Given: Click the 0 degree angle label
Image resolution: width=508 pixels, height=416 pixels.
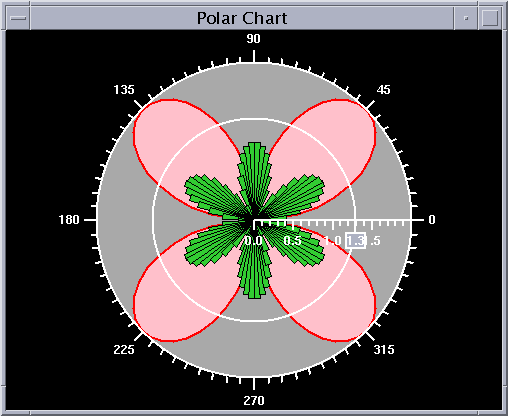Looking at the screenshot, I should (432, 220).
